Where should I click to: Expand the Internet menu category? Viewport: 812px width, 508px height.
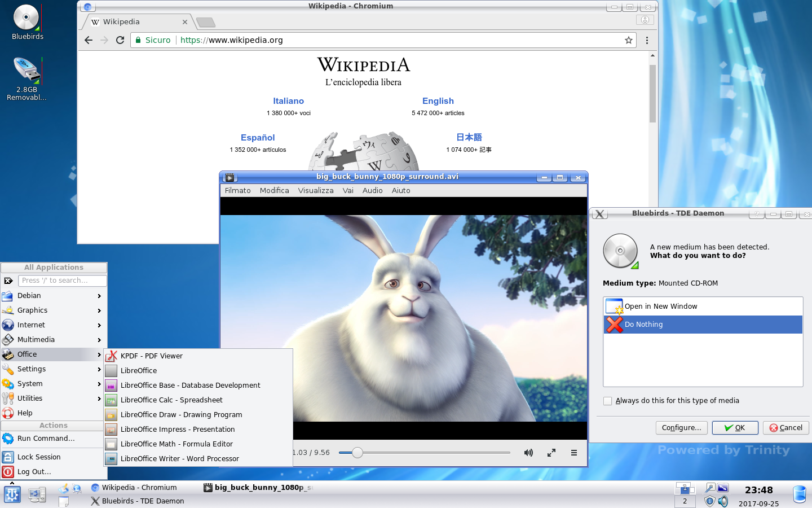tap(54, 325)
